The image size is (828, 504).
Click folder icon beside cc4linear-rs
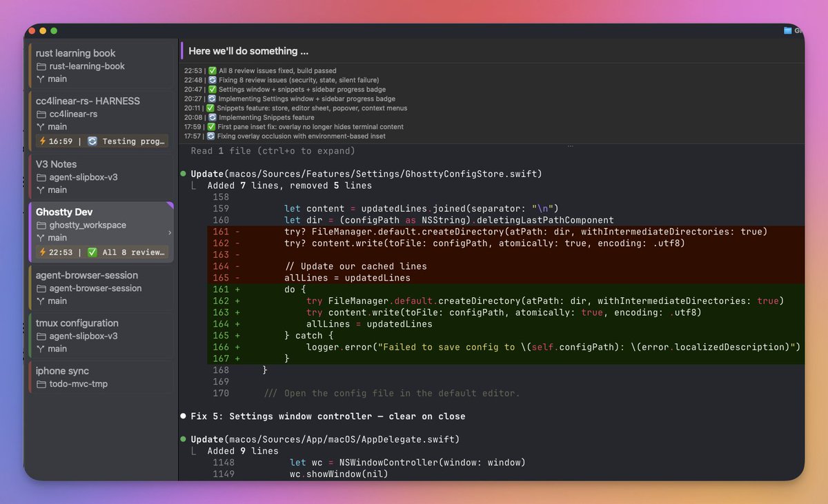[41, 114]
